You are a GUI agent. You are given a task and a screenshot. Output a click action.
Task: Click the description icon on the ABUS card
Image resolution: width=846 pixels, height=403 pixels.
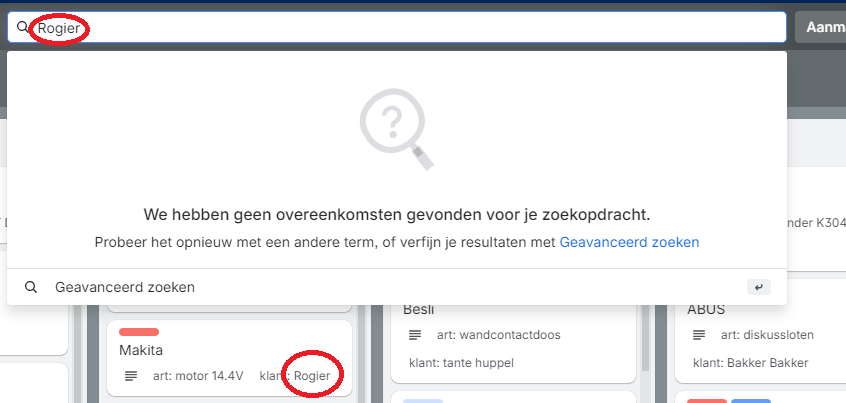click(699, 335)
